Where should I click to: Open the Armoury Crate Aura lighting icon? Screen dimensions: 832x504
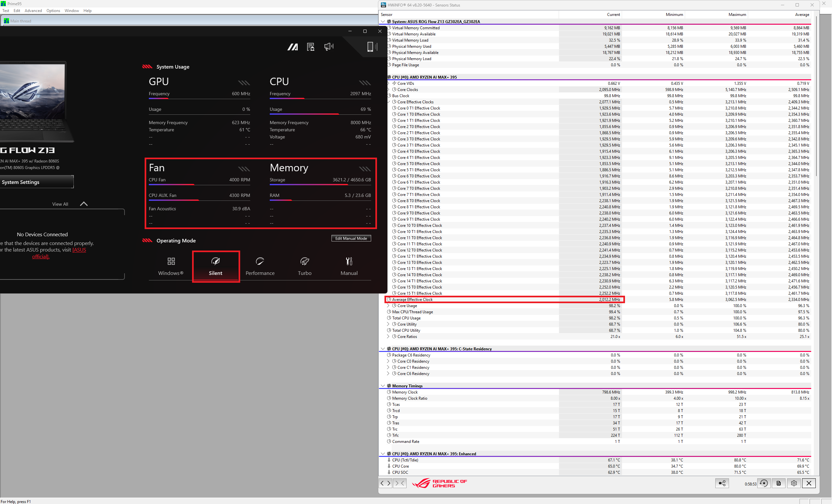(292, 47)
